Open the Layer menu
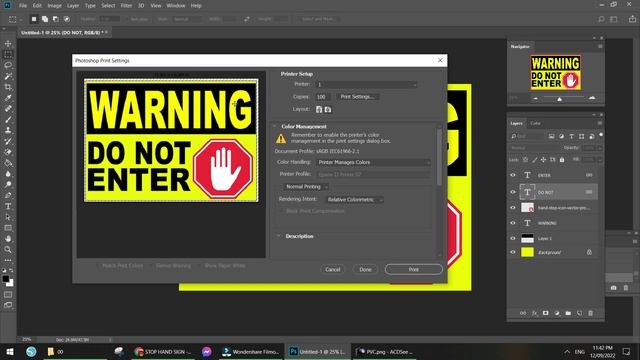This screenshot has width=640, height=360. (73, 6)
